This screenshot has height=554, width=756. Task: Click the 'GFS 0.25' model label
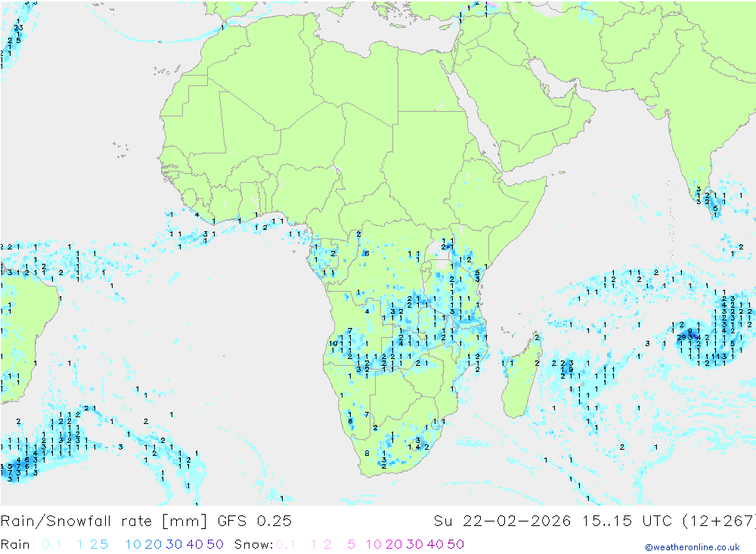255,522
